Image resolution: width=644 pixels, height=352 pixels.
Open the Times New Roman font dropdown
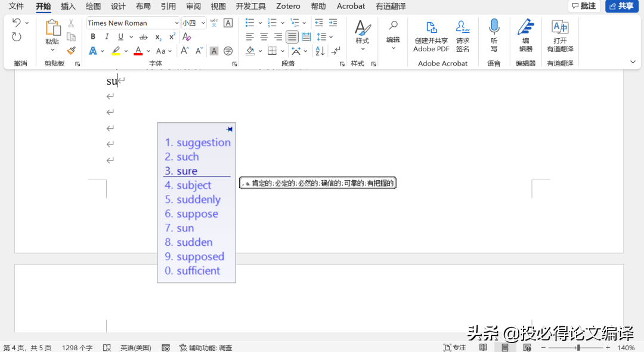click(x=177, y=23)
